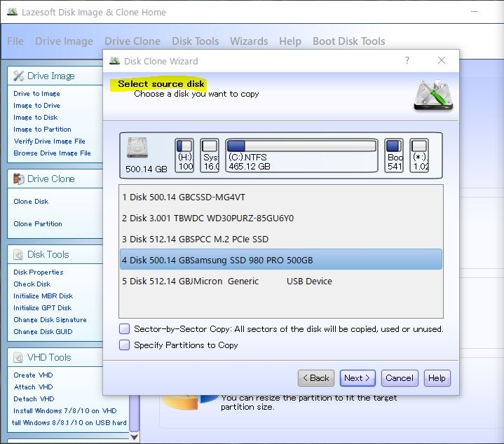Select the (H:) partition block
The width and height of the screenshot is (504, 444).
click(x=184, y=155)
